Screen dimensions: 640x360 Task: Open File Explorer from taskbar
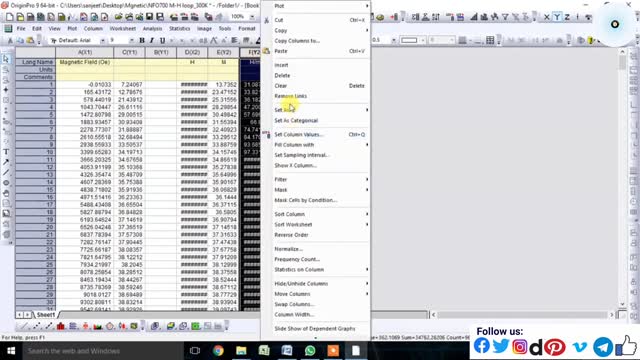(241, 351)
